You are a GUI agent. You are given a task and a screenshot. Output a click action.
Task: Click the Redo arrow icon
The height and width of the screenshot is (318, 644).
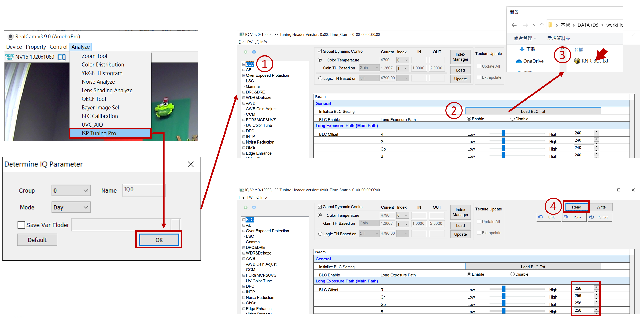pos(566,217)
